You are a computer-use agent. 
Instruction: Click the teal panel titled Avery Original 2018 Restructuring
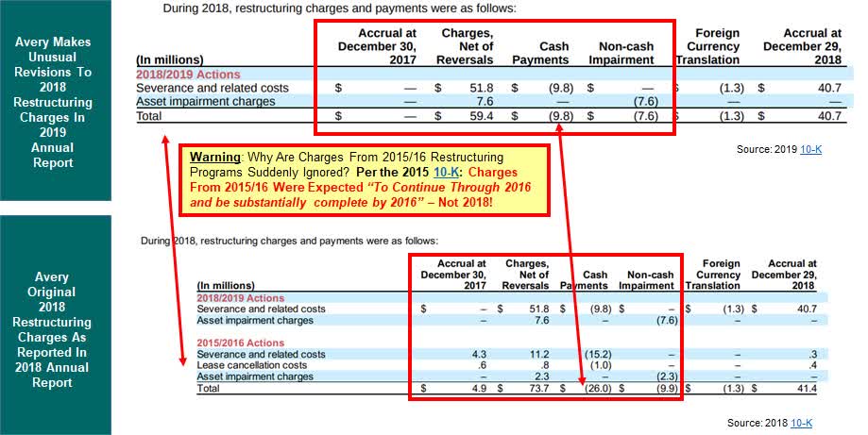click(56, 325)
